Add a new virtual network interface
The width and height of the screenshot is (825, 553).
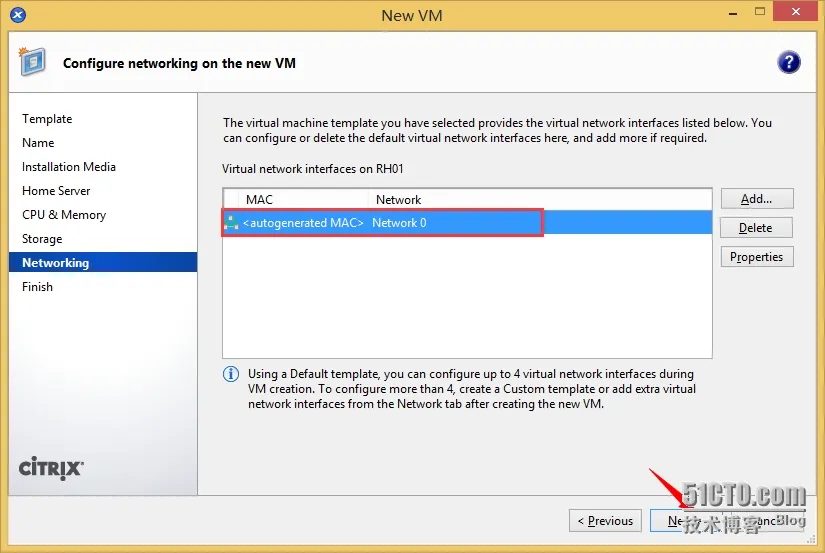click(x=757, y=199)
